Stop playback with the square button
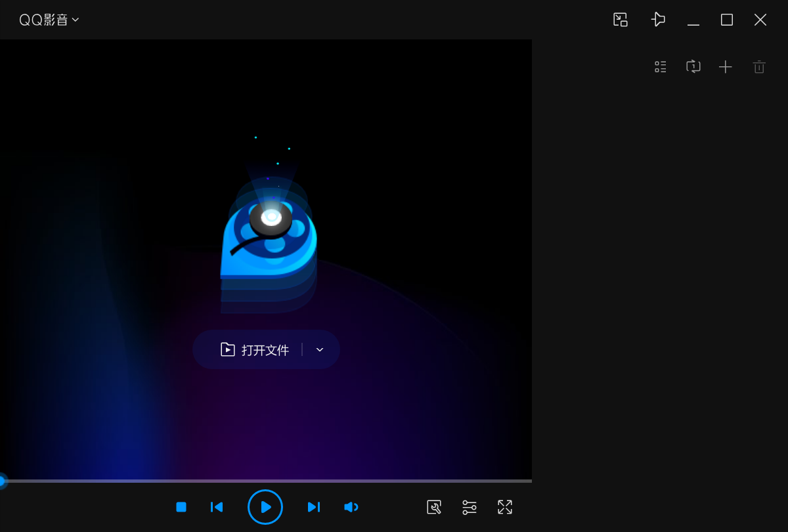Image resolution: width=788 pixels, height=532 pixels. click(181, 507)
